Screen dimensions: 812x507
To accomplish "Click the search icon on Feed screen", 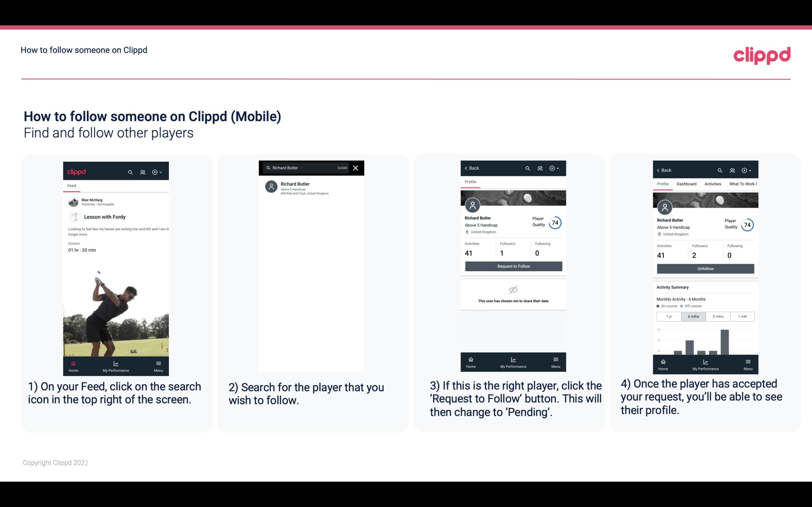I will point(130,171).
